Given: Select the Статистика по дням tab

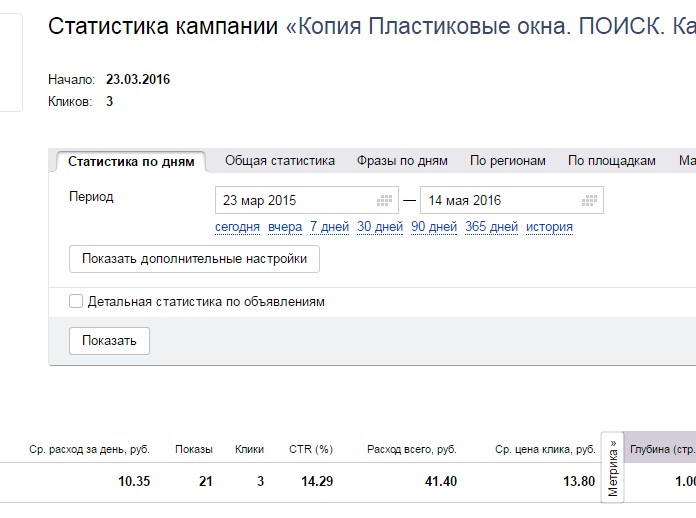Looking at the screenshot, I should pyautogui.click(x=131, y=161).
